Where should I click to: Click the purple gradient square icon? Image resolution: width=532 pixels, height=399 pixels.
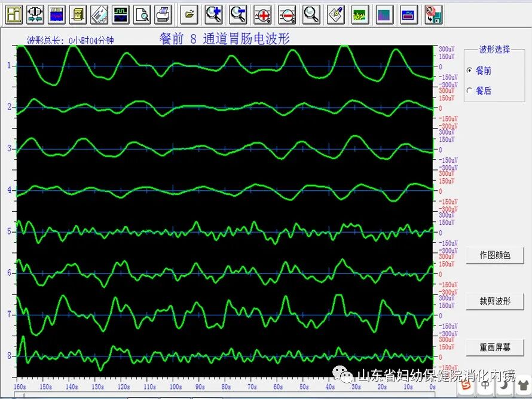tap(385, 14)
